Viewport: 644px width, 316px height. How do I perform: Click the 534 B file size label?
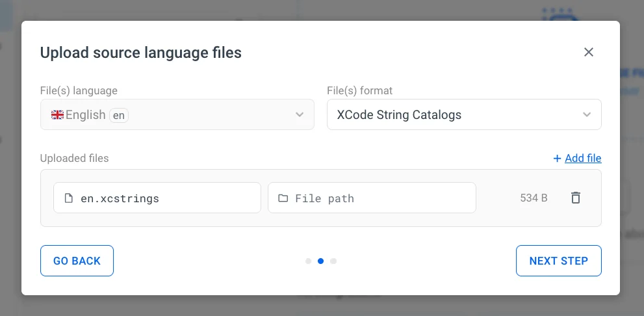click(534, 198)
